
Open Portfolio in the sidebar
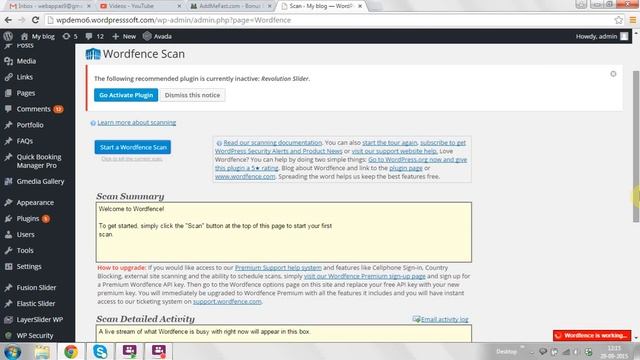(30, 125)
